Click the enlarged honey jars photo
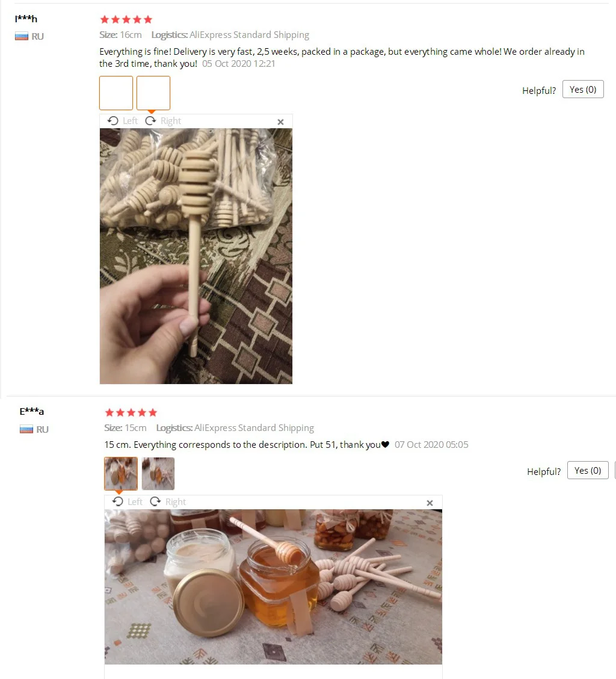 point(273,587)
